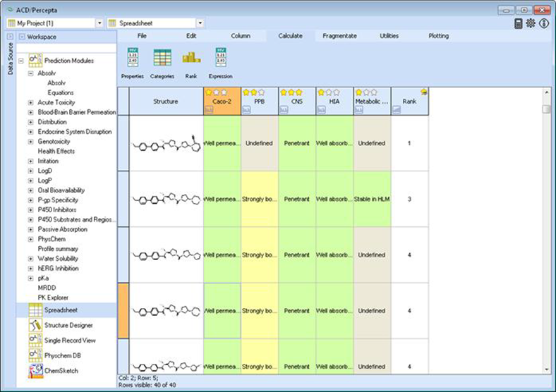This screenshot has width=556, height=392.
Task: Open Physchem DB module
Action: tap(54, 355)
